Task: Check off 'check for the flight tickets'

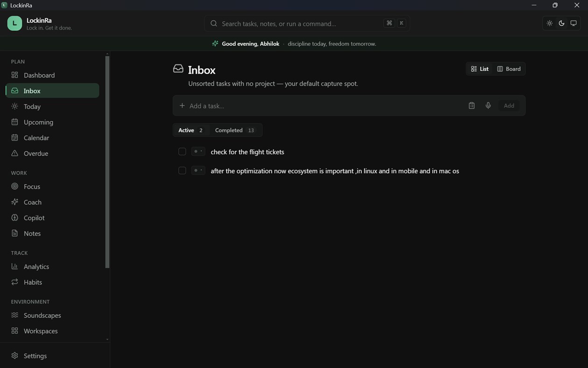Action: [x=182, y=152]
